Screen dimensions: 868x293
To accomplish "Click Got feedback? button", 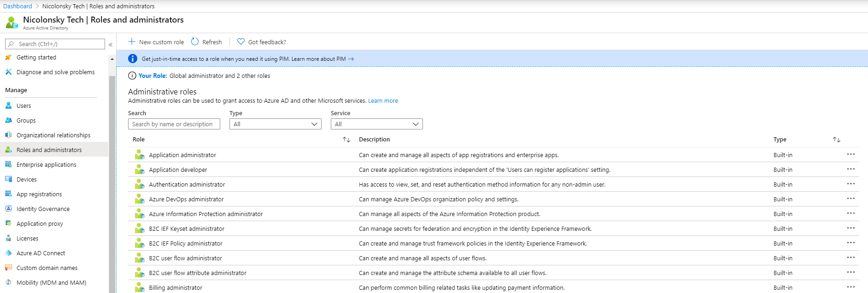I will [x=261, y=42].
